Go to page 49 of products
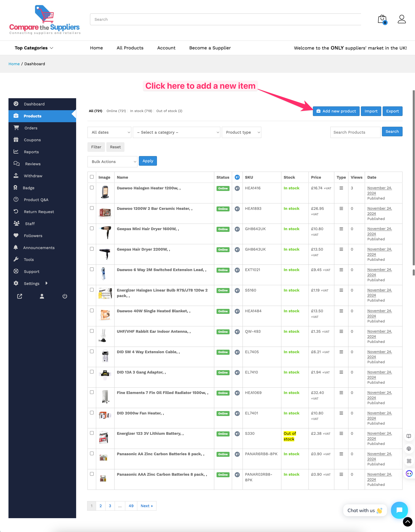The width and height of the screenshot is (415, 532). tap(131, 506)
